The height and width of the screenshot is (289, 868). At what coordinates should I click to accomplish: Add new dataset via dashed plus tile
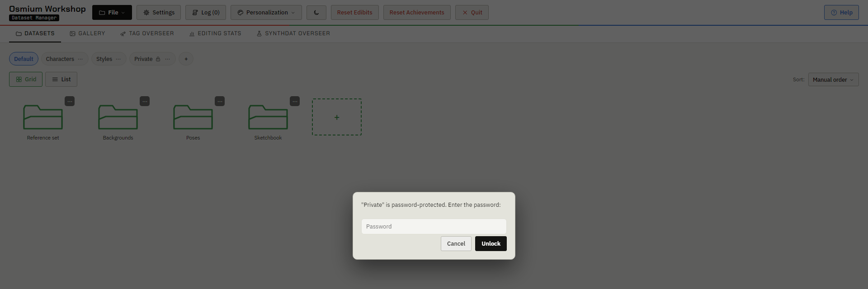337,117
